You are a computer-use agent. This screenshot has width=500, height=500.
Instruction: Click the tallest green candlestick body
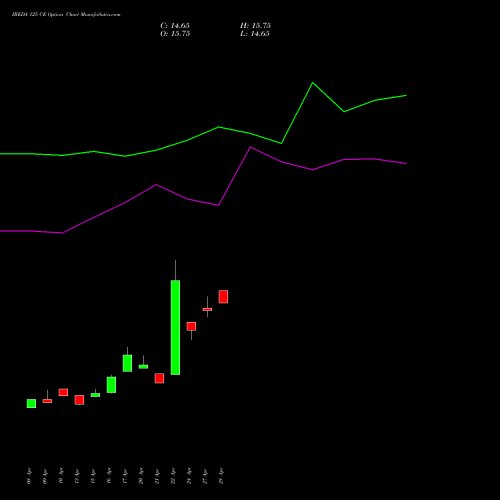(x=175, y=327)
